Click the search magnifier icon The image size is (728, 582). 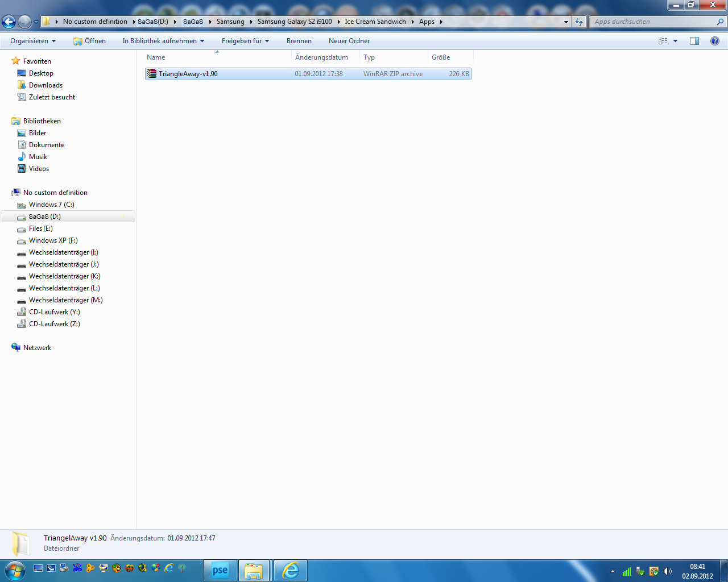[x=721, y=22]
